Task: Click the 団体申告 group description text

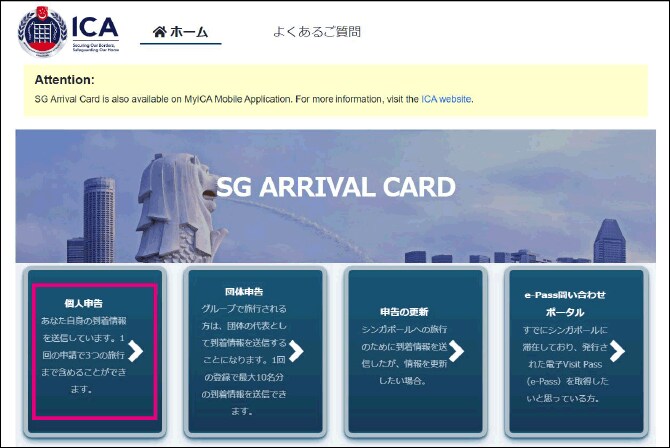Action: click(x=244, y=360)
